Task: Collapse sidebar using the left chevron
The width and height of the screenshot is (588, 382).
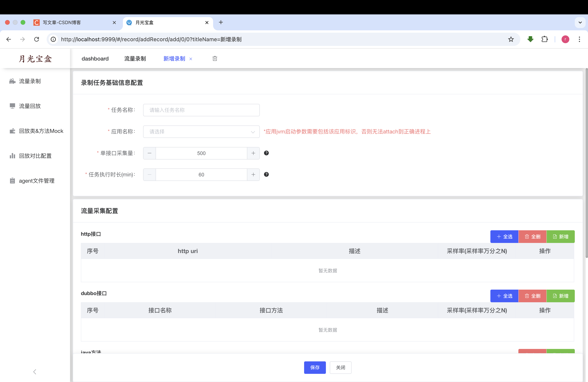Action: (35, 372)
